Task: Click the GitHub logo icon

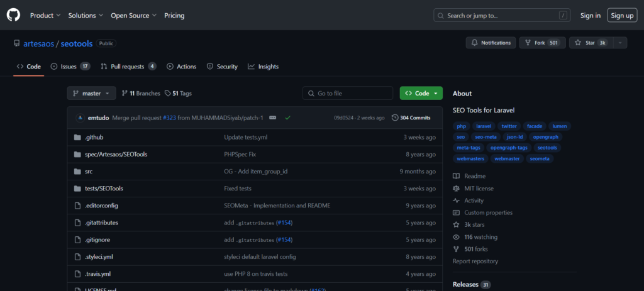Action: pos(13,15)
